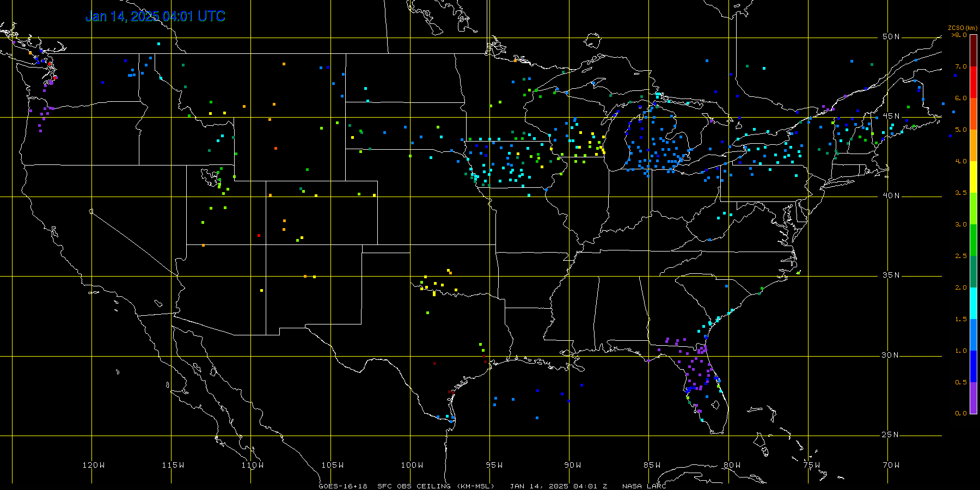Screen dimensions: 980x490
Task: Click the 100W longitude label
Action: 412,465
